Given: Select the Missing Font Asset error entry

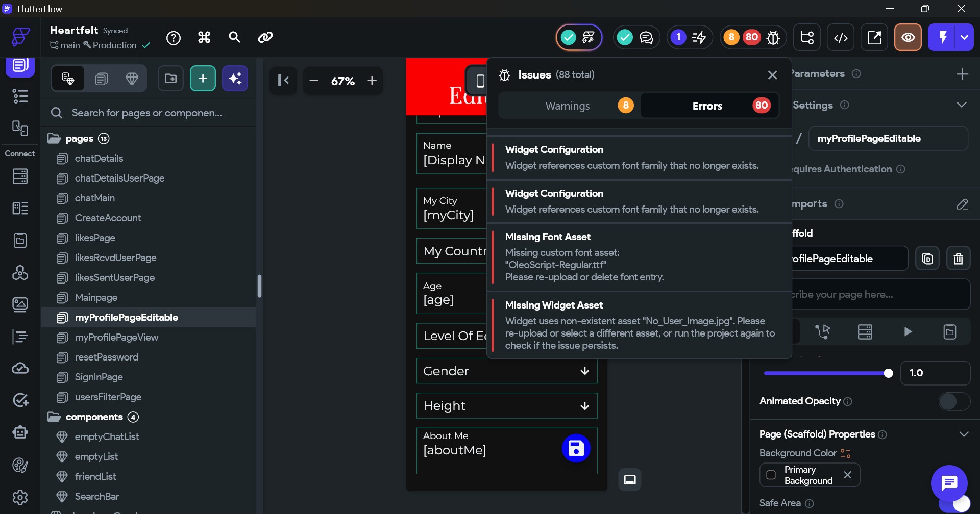Looking at the screenshot, I should pos(638,258).
